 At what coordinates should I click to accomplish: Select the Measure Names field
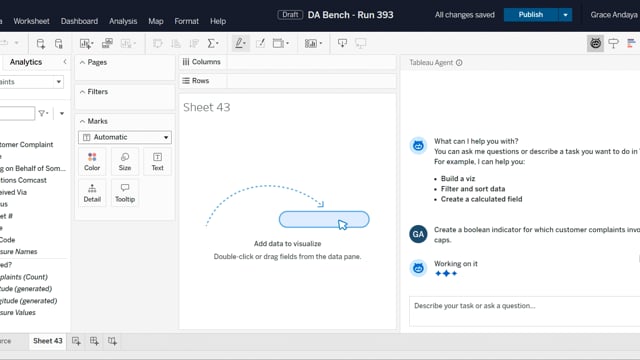tap(18, 251)
